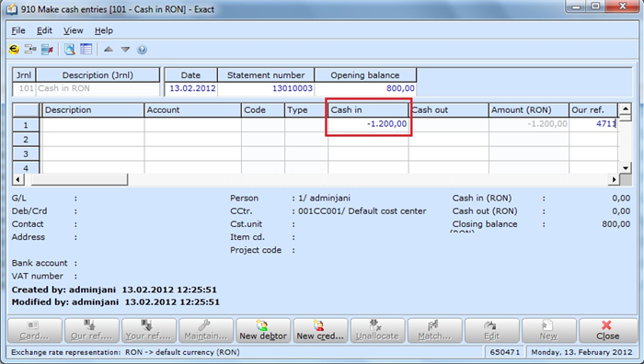This screenshot has width=644, height=364.
Task: Open the File menu
Action: pos(18,30)
